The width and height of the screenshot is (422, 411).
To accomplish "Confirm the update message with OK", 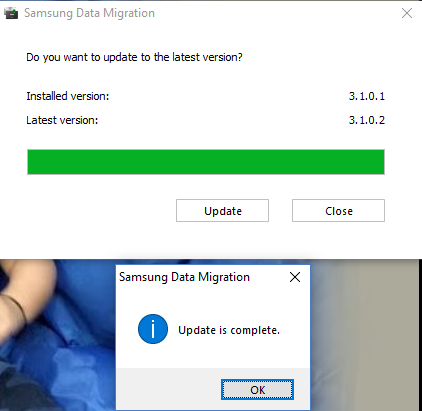I will [257, 389].
